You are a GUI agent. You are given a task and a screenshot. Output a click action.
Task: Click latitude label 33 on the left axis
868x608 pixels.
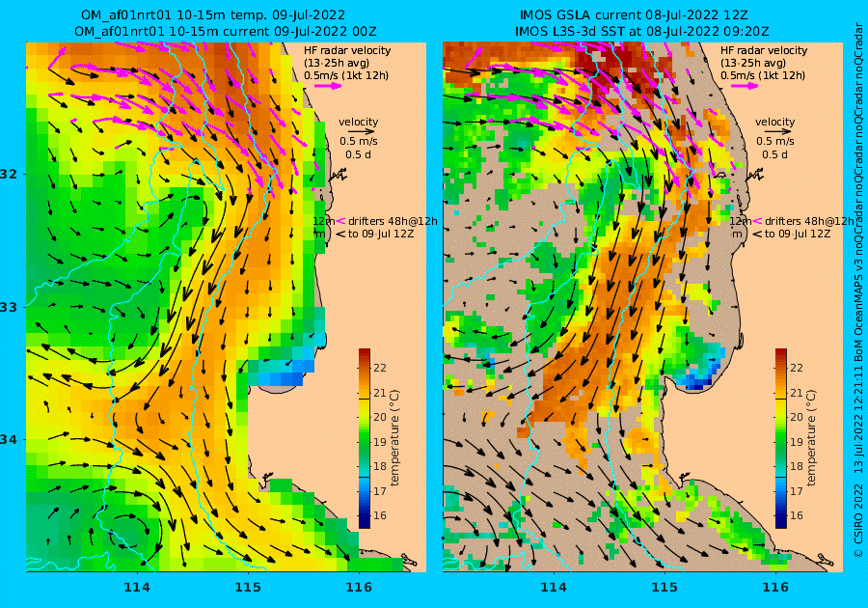(9, 307)
